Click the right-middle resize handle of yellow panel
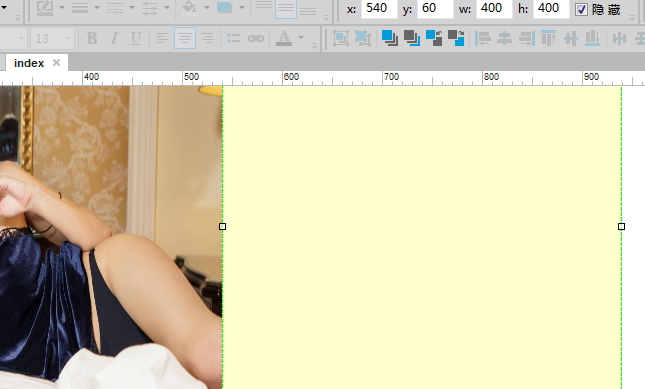This screenshot has width=645, height=389. pos(622,227)
